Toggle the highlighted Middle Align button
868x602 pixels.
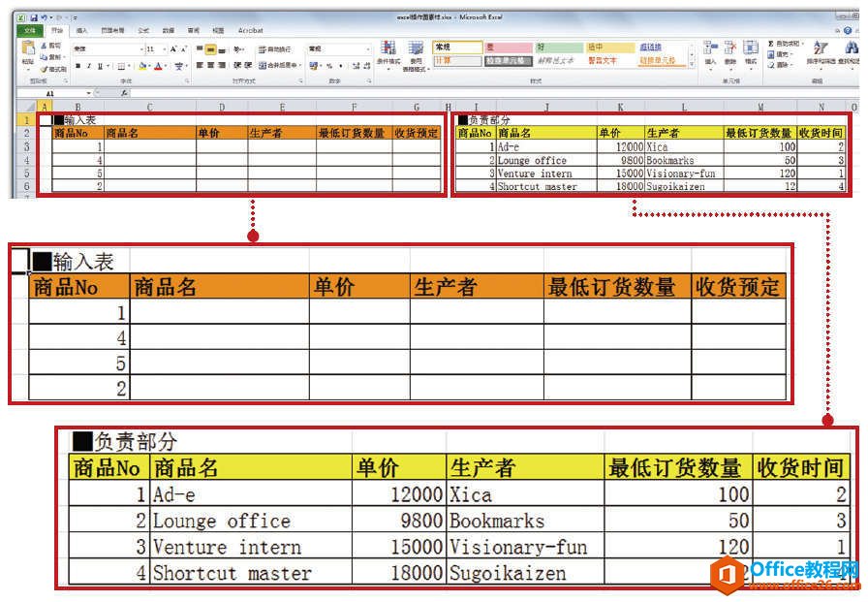coord(210,49)
